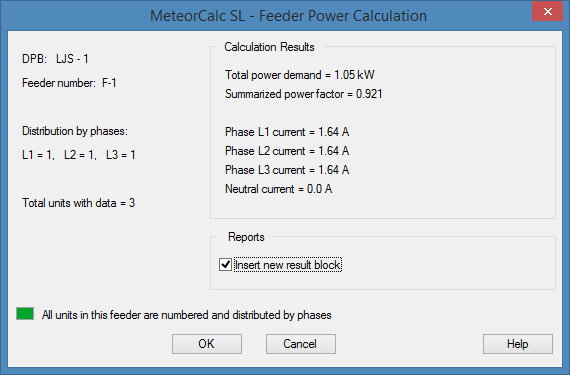Click the DPB: LJS - 1 label

point(55,59)
